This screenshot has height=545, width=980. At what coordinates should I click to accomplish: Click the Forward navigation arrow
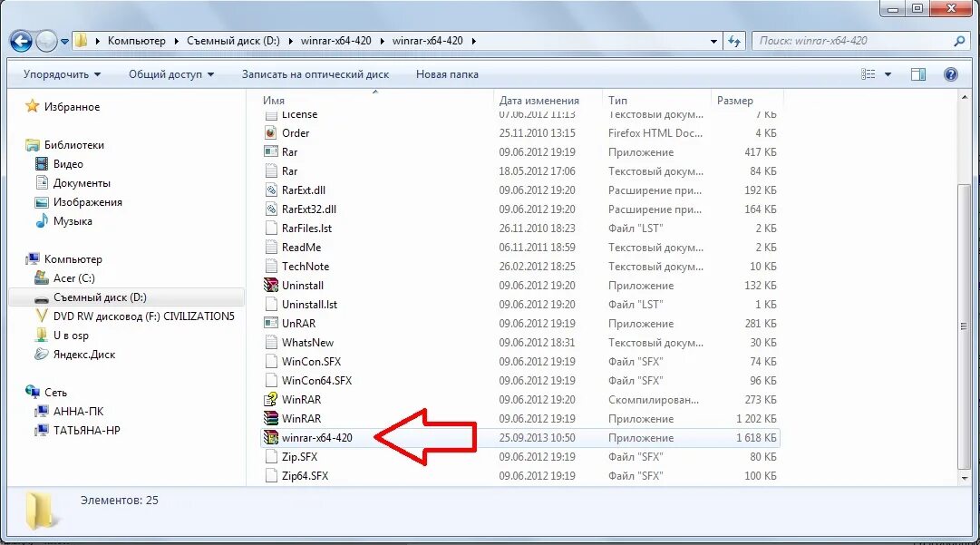(x=47, y=41)
